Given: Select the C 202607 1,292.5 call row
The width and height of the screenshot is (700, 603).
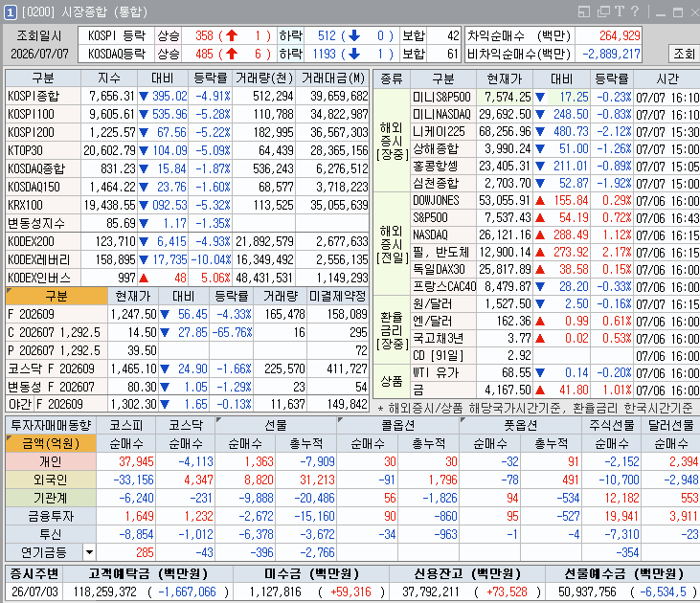Looking at the screenshot, I should 188,332.
